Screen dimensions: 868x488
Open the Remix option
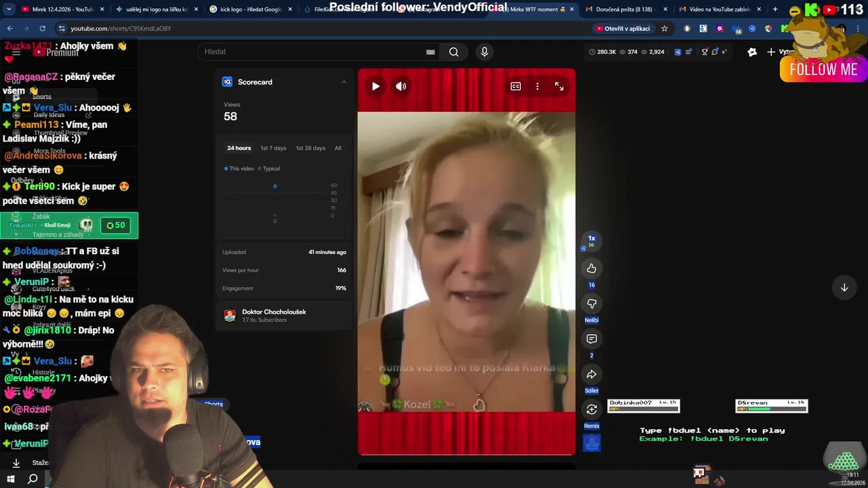(591, 409)
